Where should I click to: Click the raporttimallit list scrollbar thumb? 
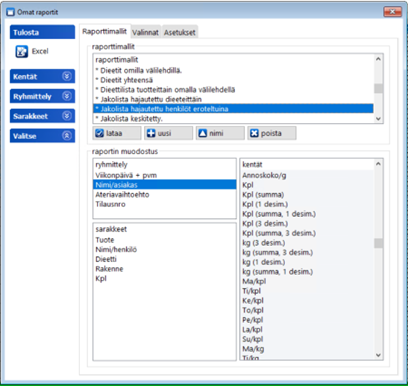click(378, 88)
